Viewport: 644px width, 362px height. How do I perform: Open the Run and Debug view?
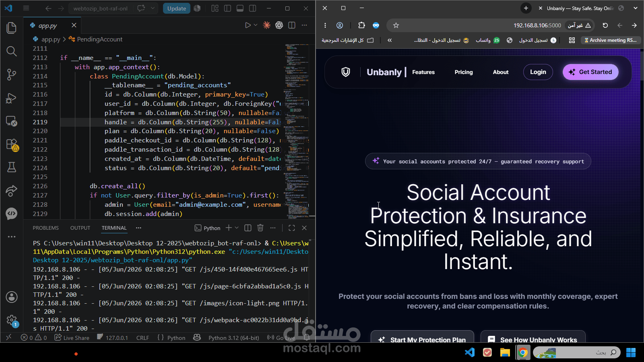point(12,98)
